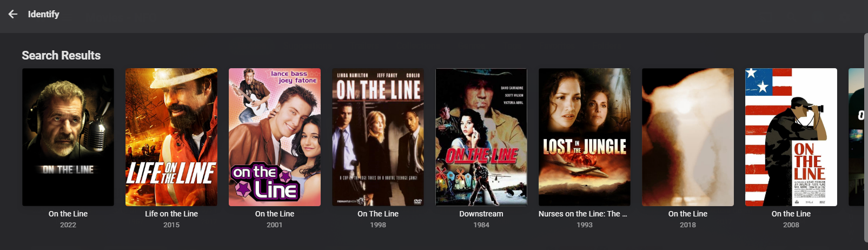The height and width of the screenshot is (250, 868).
Task: Click the 'Life on the Line' title text
Action: click(x=171, y=214)
